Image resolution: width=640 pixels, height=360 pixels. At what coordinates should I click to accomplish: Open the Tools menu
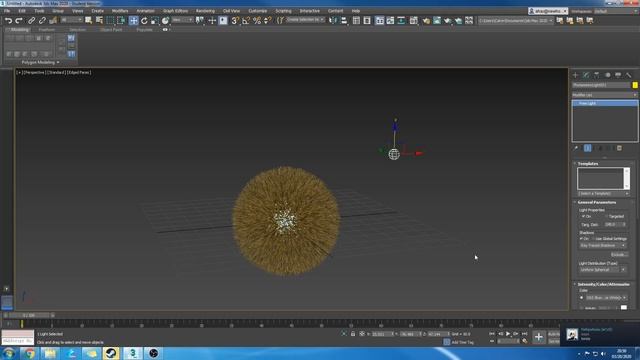[x=39, y=11]
